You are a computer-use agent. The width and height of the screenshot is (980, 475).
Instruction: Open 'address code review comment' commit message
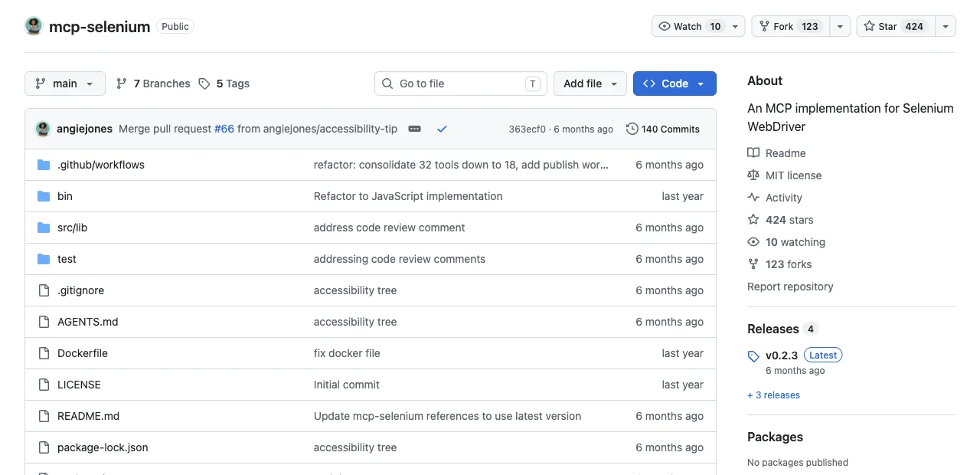click(x=390, y=228)
